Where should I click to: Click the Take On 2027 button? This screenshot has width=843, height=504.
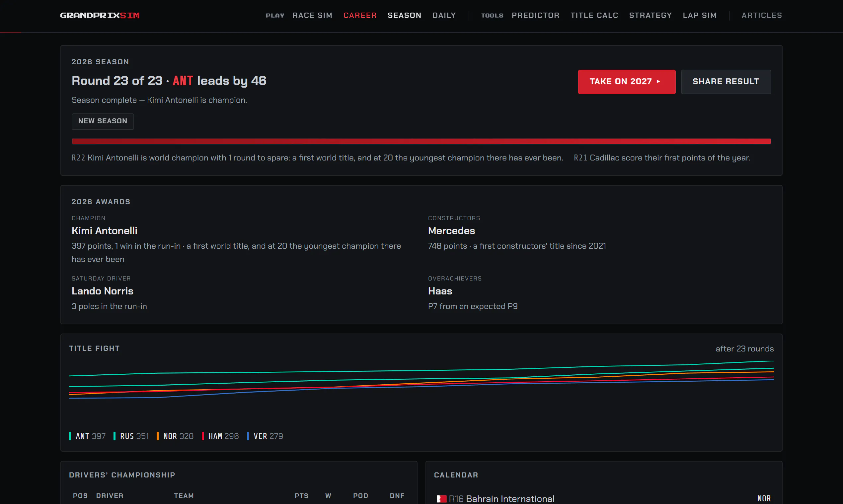[x=627, y=82]
